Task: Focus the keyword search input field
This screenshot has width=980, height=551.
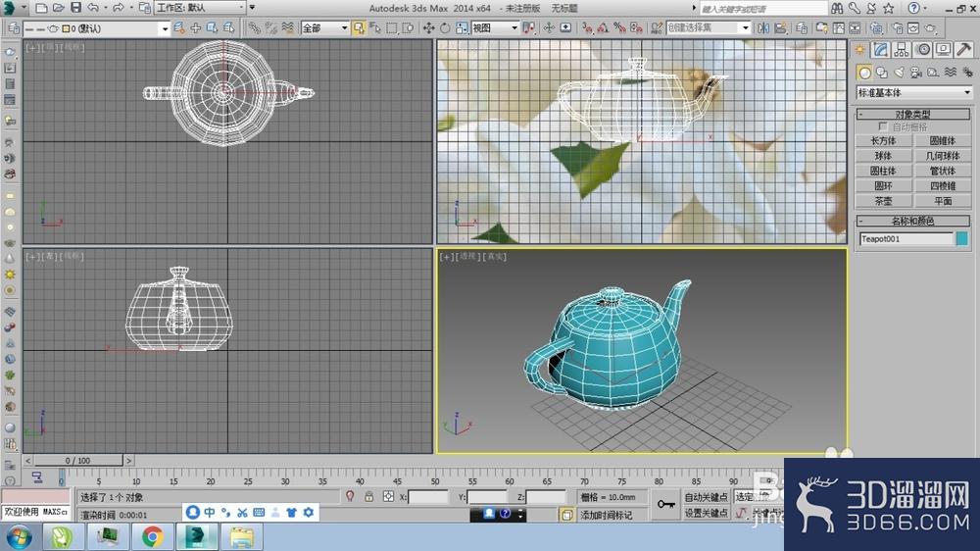Action: (762, 8)
